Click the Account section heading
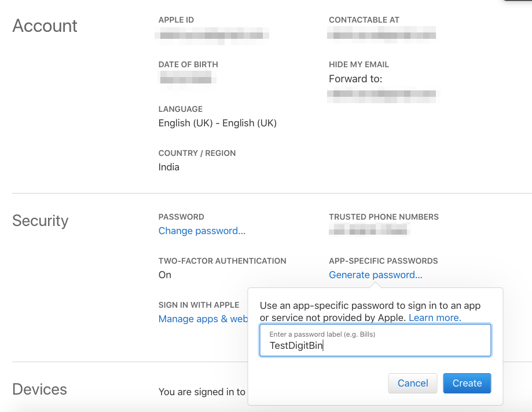Screen dimensions: 532x412 45,26
